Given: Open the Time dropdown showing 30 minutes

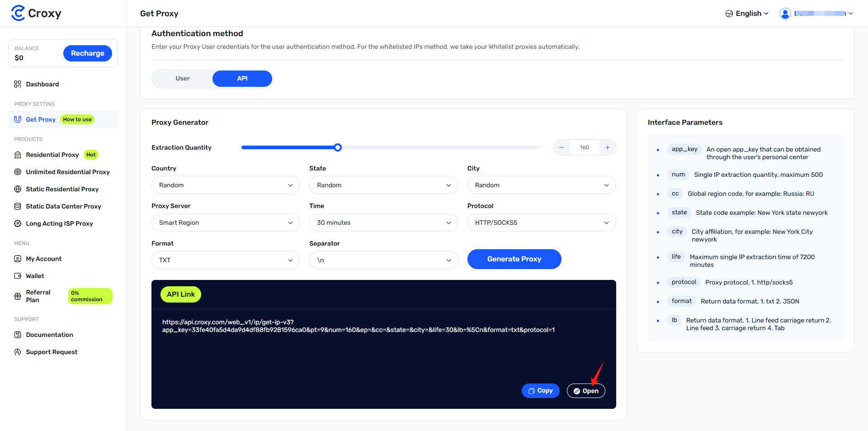Looking at the screenshot, I should [x=383, y=223].
